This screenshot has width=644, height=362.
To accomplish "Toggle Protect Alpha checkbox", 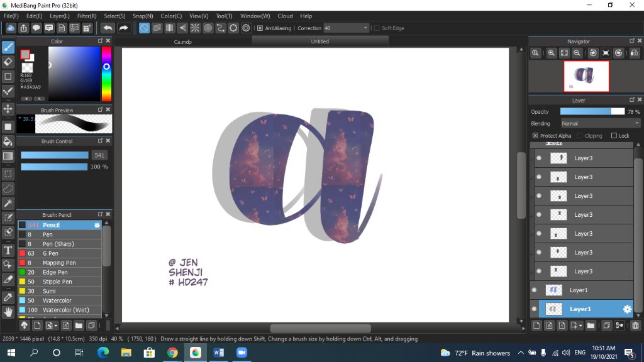I will click(x=535, y=136).
